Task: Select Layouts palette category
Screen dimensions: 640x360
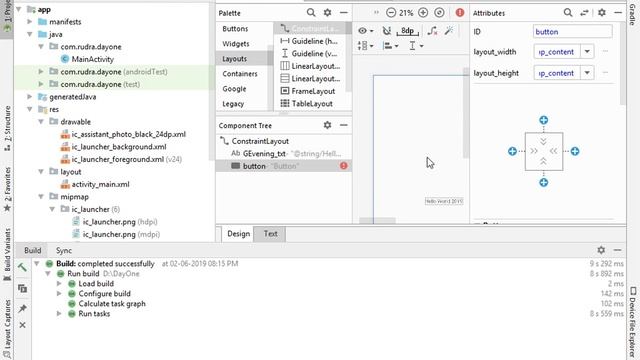Action: (x=244, y=59)
